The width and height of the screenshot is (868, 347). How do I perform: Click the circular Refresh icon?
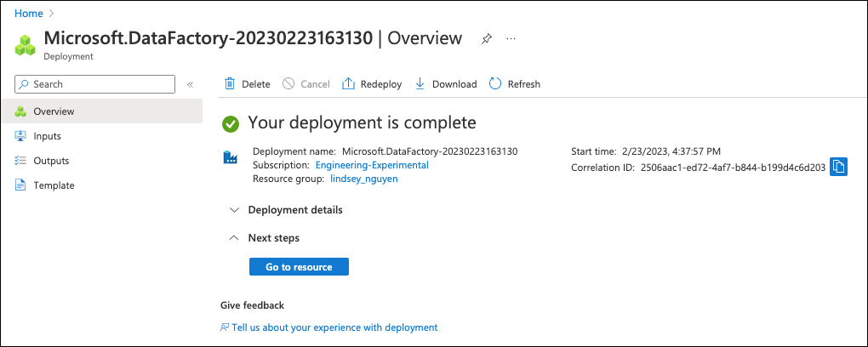pyautogui.click(x=495, y=83)
